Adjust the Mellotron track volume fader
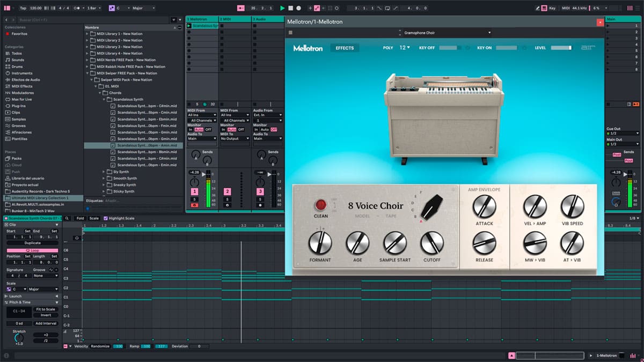 (204, 175)
